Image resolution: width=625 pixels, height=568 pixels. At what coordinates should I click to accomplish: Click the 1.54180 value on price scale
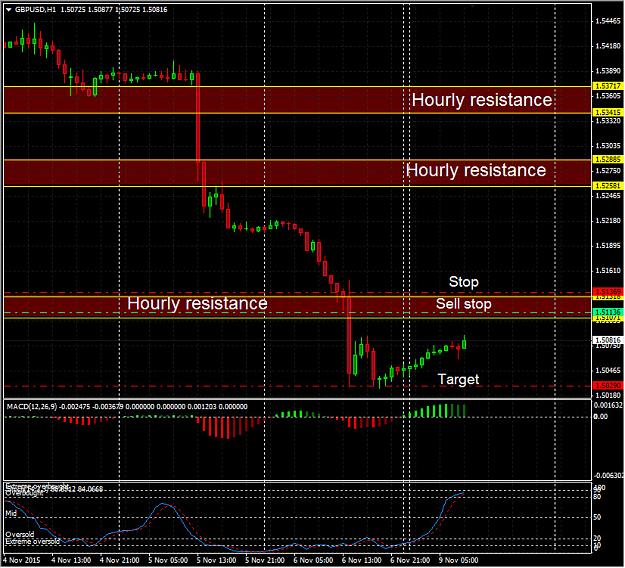608,46
